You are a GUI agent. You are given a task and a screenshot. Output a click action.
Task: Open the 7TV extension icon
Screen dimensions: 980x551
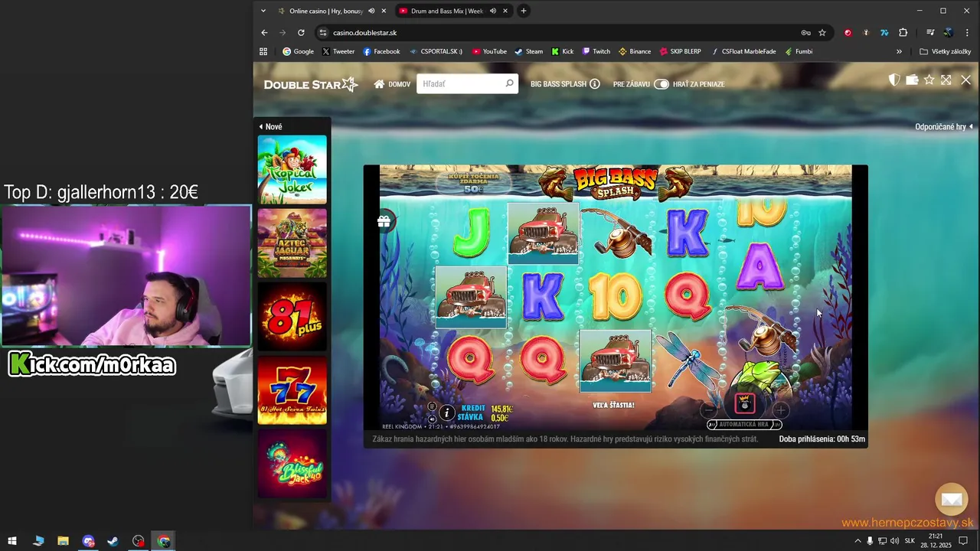pyautogui.click(x=884, y=32)
